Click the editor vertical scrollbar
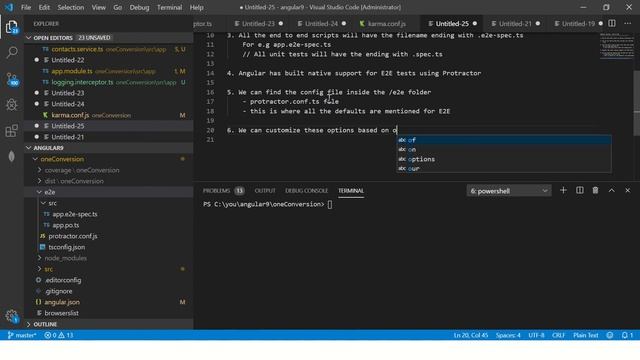640x360 pixels. click(637, 103)
